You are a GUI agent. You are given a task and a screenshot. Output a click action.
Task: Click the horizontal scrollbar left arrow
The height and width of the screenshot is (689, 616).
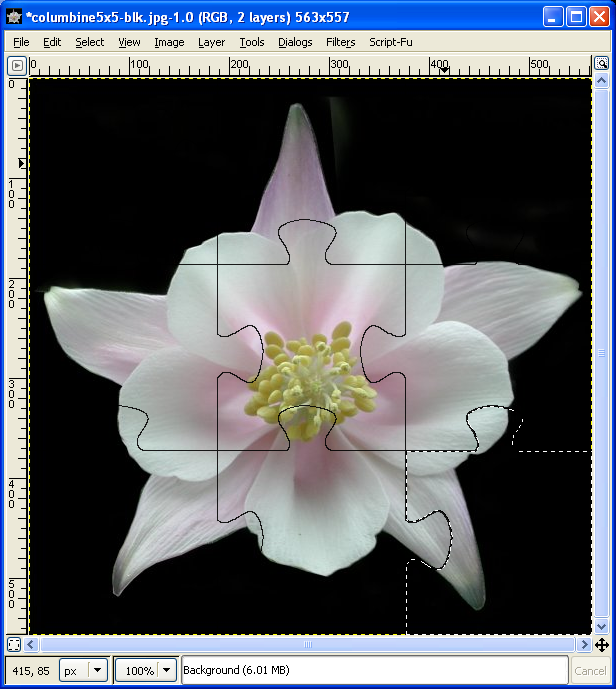tap(30, 645)
